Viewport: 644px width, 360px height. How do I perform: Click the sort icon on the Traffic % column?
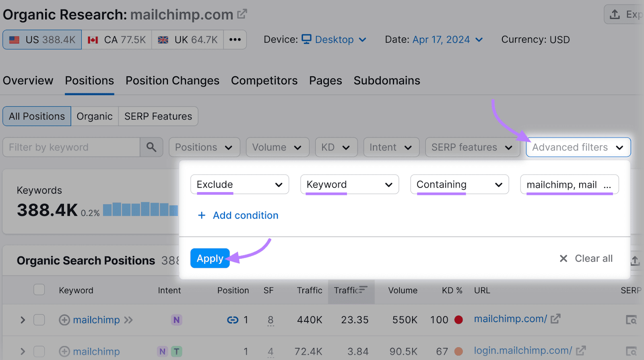pyautogui.click(x=363, y=290)
